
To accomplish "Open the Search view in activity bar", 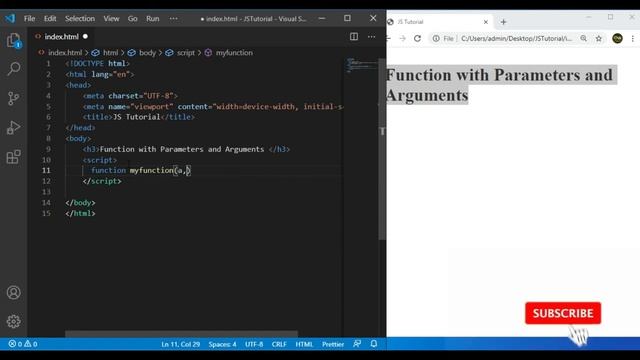I will point(13,69).
